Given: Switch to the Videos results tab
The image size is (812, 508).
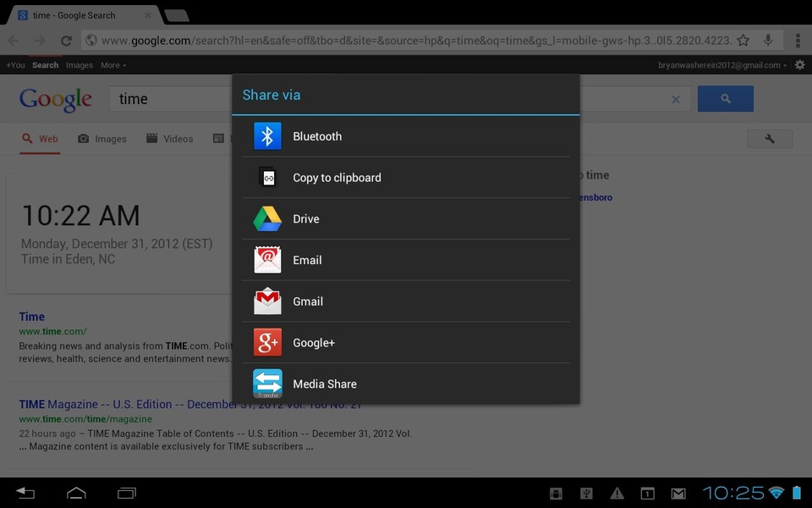Looking at the screenshot, I should [169, 139].
